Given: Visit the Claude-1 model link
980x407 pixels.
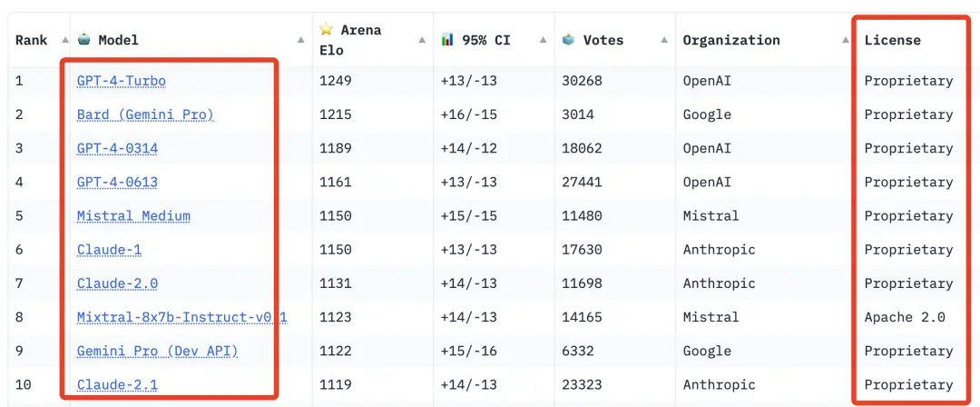Looking at the screenshot, I should (110, 250).
